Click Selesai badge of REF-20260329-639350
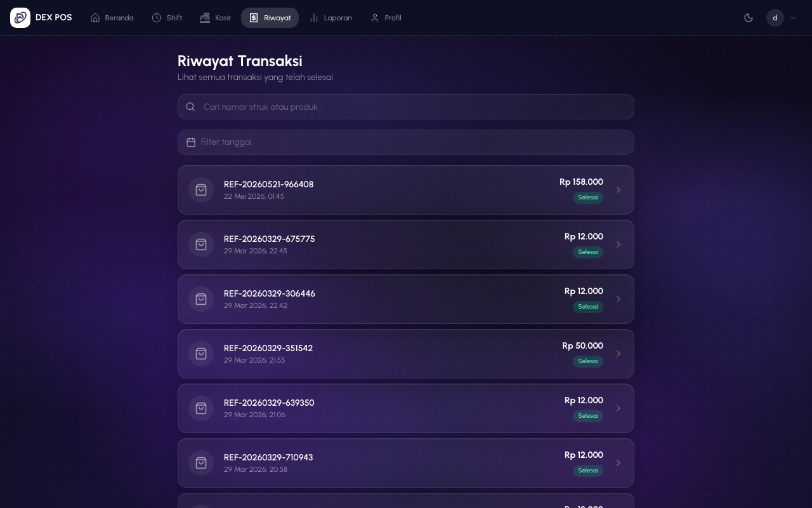The image size is (812, 508). [588, 416]
